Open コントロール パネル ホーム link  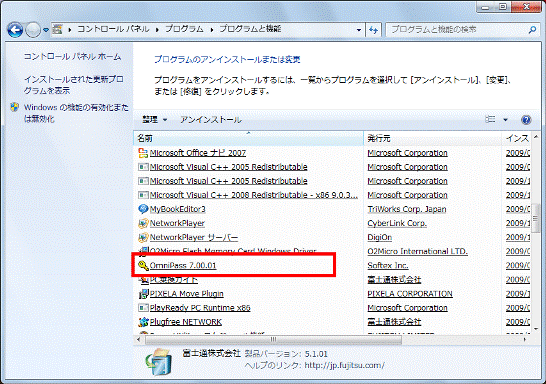coord(72,56)
